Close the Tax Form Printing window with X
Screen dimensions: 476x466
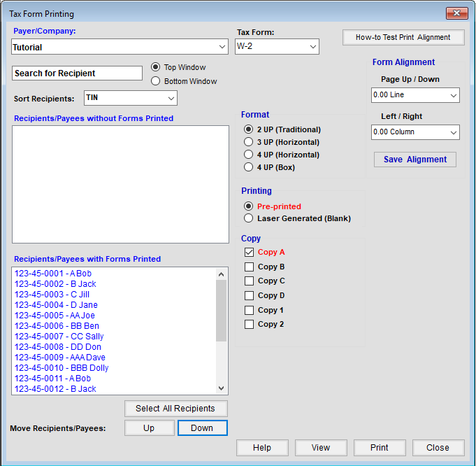coord(457,13)
